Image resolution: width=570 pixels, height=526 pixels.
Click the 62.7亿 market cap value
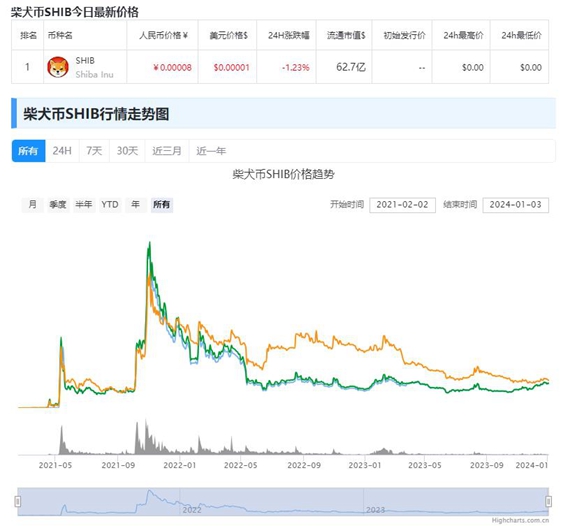pyautogui.click(x=351, y=67)
